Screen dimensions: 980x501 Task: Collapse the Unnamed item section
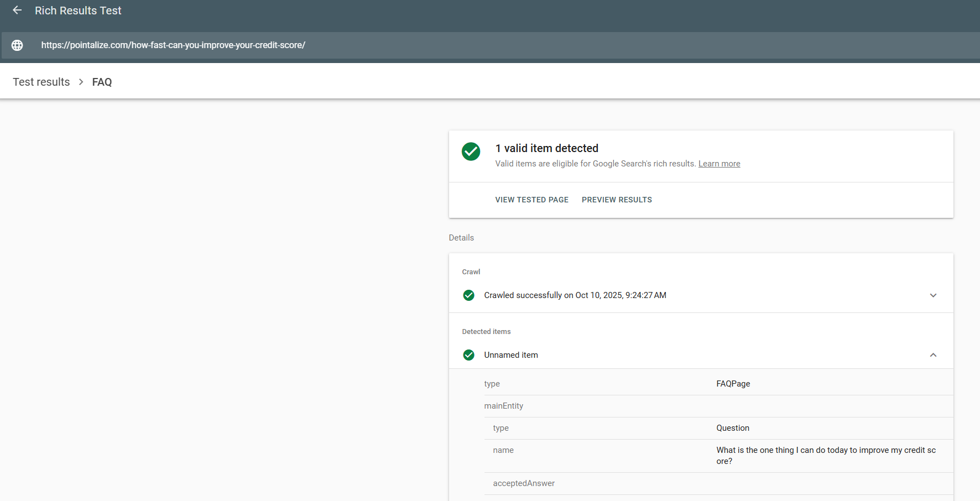[933, 355]
